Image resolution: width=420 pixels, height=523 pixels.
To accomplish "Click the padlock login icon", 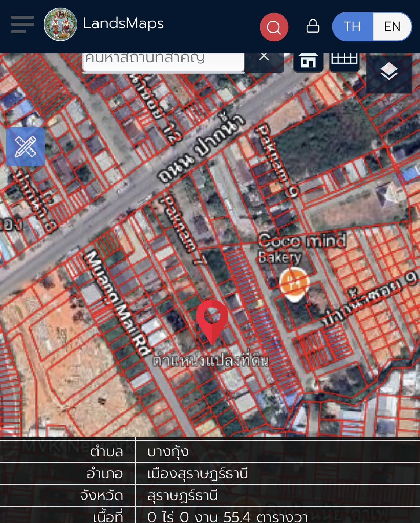I will tap(313, 26).
